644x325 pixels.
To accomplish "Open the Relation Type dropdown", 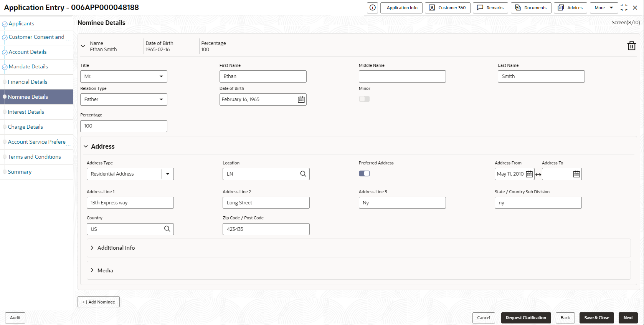I will (124, 99).
